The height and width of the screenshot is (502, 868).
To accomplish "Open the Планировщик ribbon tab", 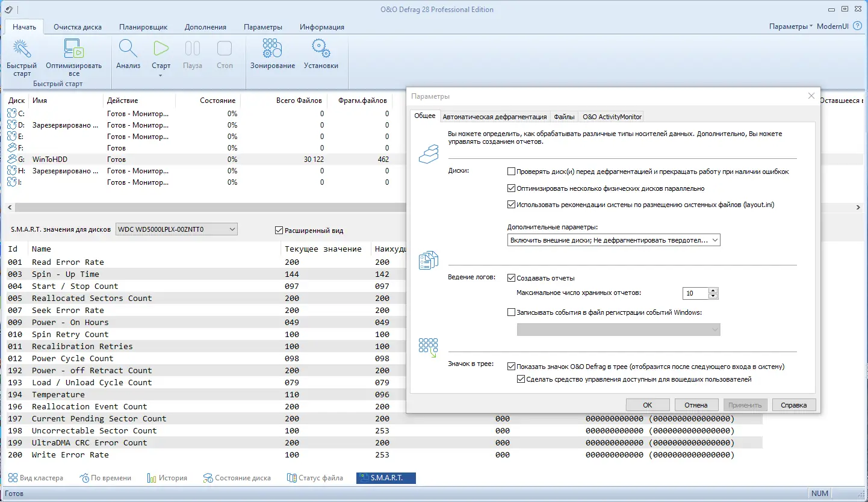I will 143,27.
